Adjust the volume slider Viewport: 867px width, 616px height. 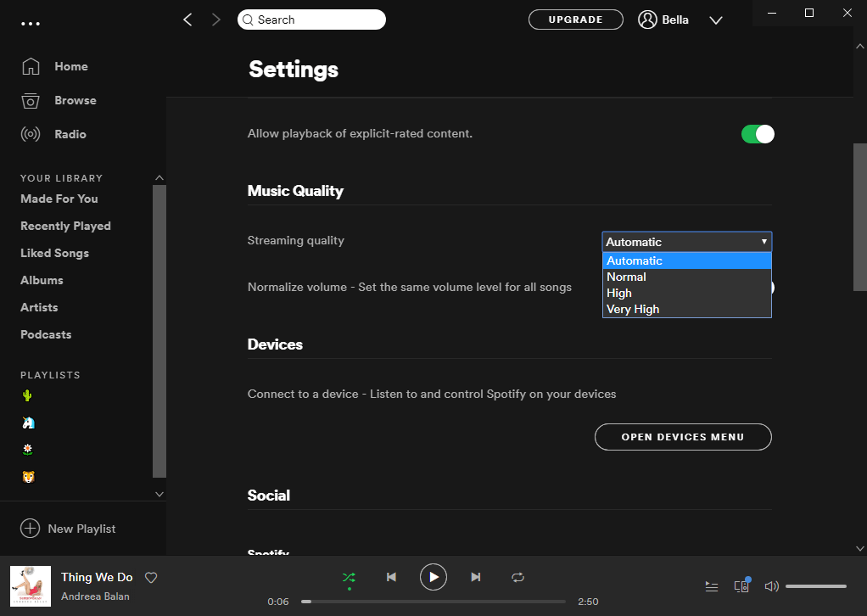(815, 585)
